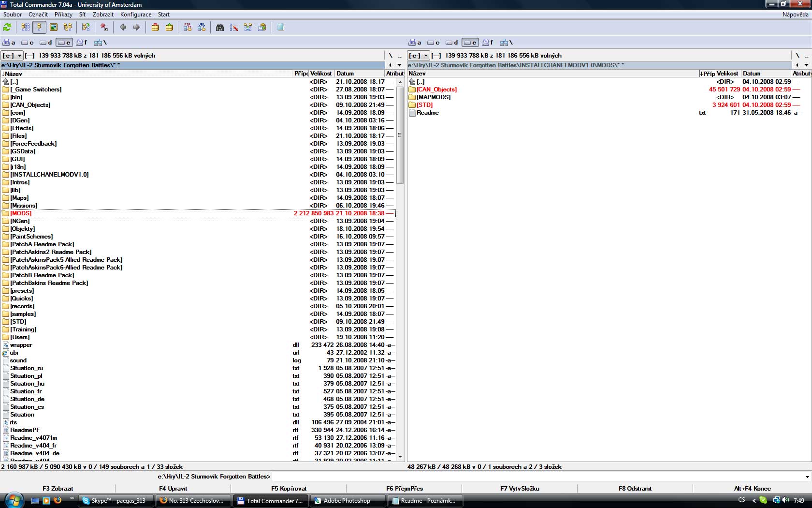Switch to Skype taskbar button
This screenshot has width=812, height=508.
[116, 501]
